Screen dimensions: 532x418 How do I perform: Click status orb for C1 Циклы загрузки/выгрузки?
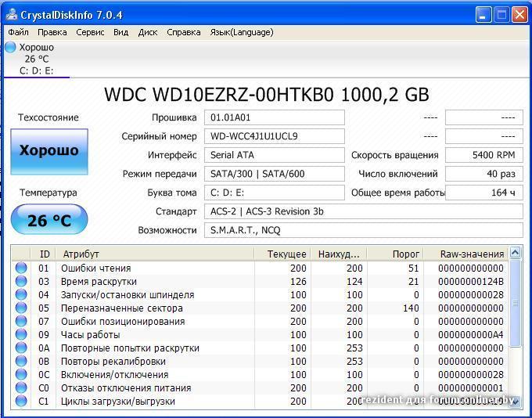21,401
